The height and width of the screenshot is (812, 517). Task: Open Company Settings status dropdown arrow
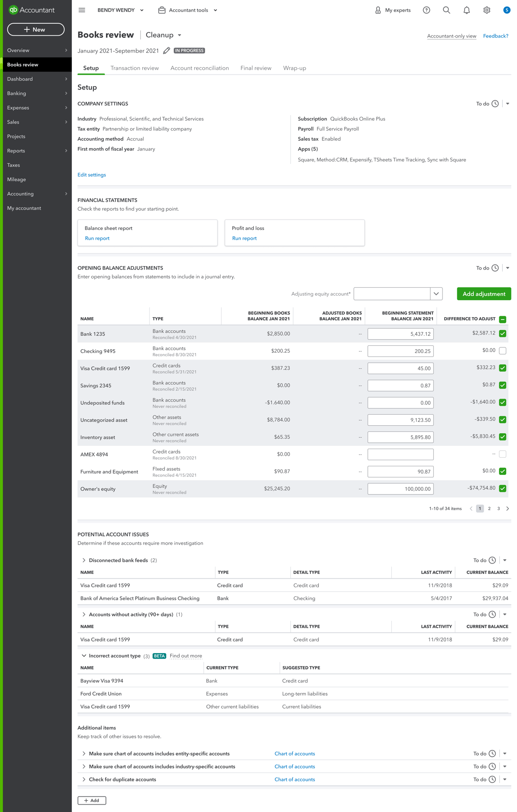(x=508, y=104)
